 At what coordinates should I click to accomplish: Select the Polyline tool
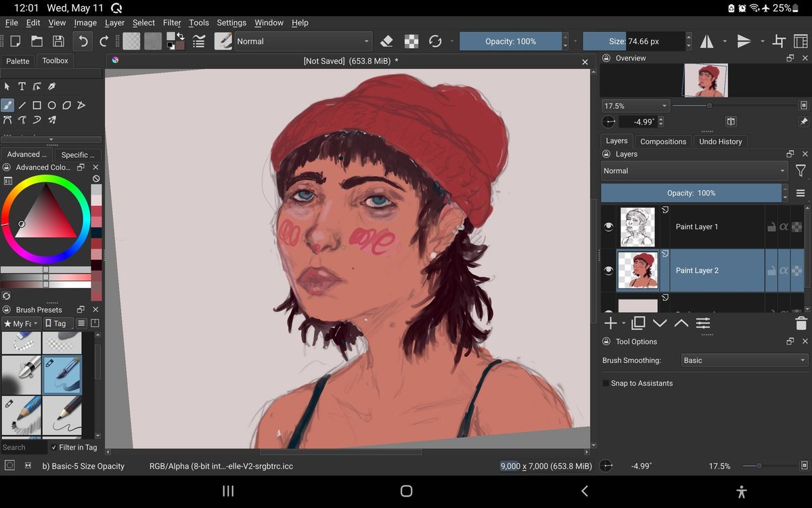[x=81, y=105]
